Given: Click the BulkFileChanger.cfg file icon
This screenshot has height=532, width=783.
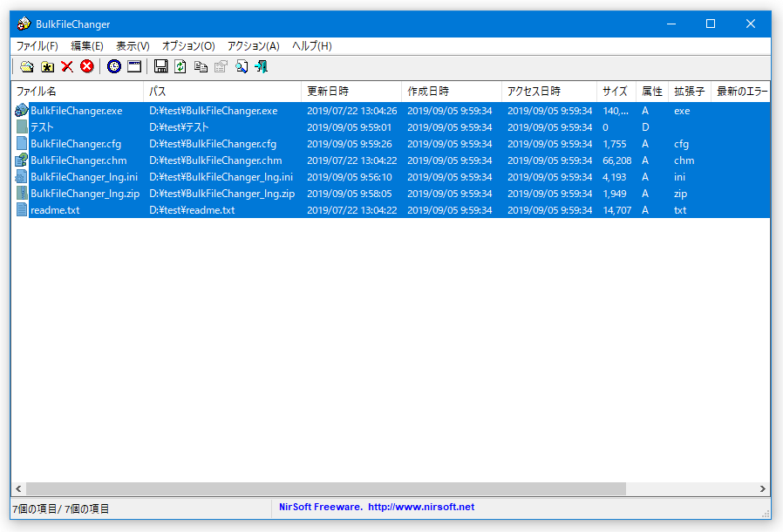Looking at the screenshot, I should [22, 143].
